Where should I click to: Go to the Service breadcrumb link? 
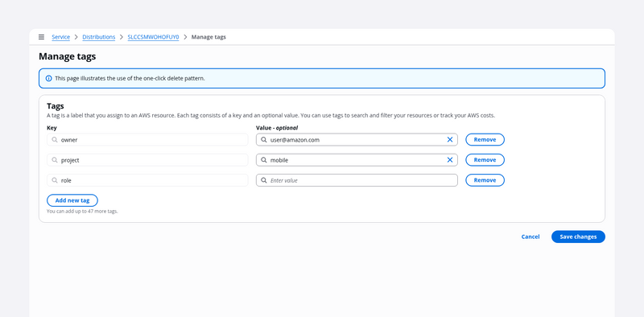tap(61, 37)
